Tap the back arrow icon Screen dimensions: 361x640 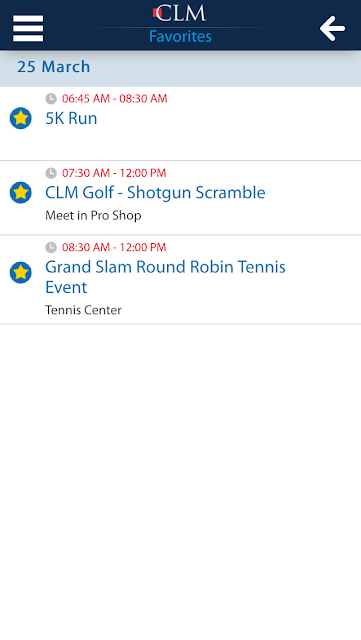332,29
